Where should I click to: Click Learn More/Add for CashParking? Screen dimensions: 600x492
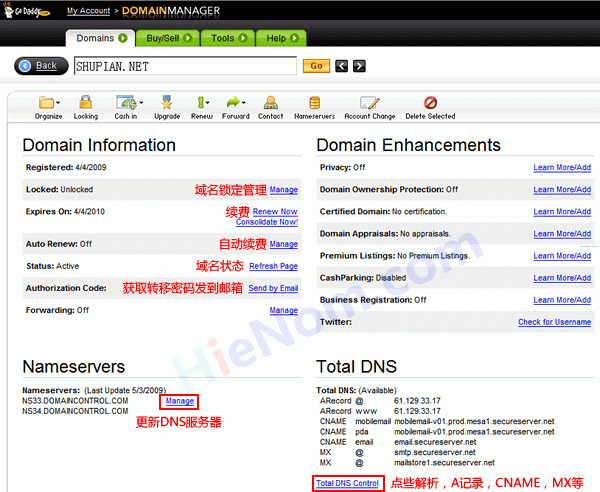562,278
